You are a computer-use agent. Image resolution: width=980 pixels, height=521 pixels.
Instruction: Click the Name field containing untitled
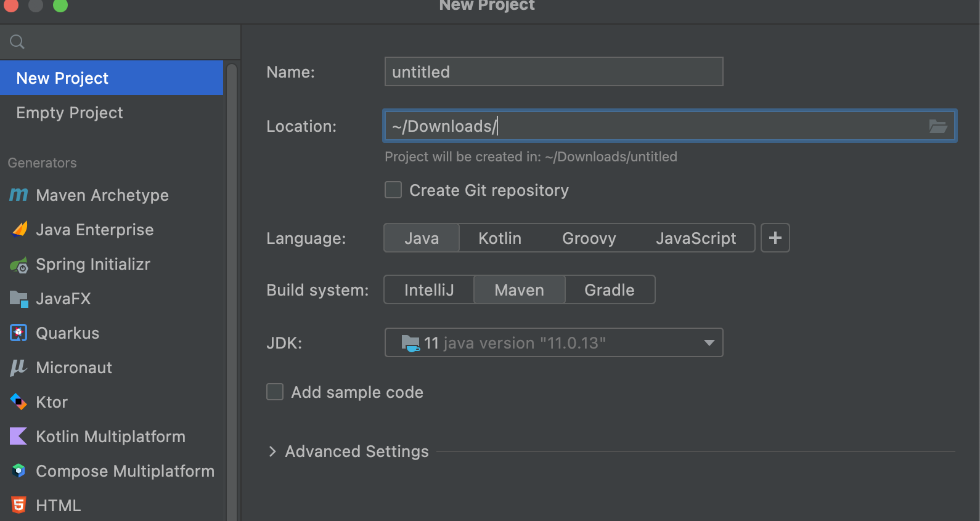553,71
